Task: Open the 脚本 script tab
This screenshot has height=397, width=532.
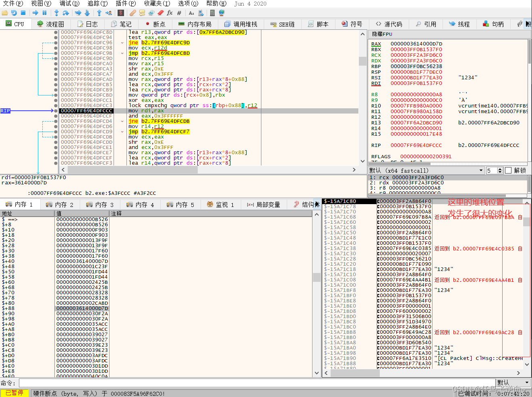Action: 318,24
